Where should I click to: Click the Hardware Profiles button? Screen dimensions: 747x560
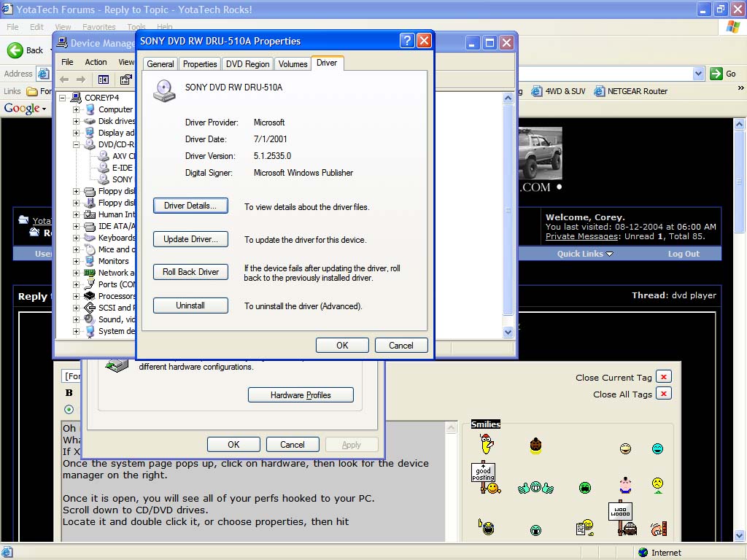301,394
